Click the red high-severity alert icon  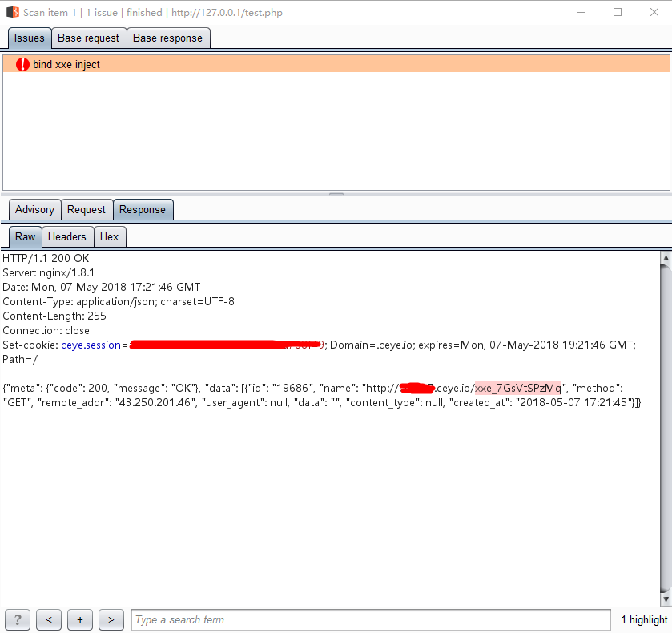click(22, 64)
